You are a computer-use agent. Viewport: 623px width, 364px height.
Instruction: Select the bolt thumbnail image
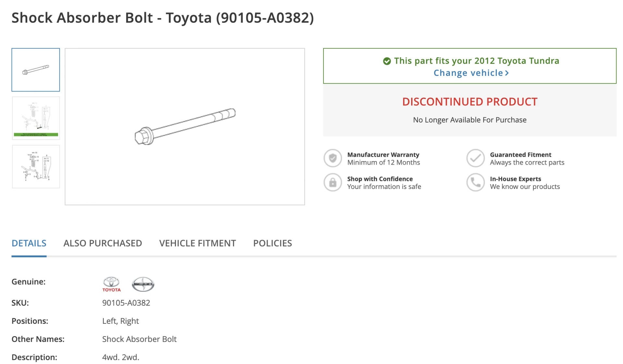click(x=36, y=70)
